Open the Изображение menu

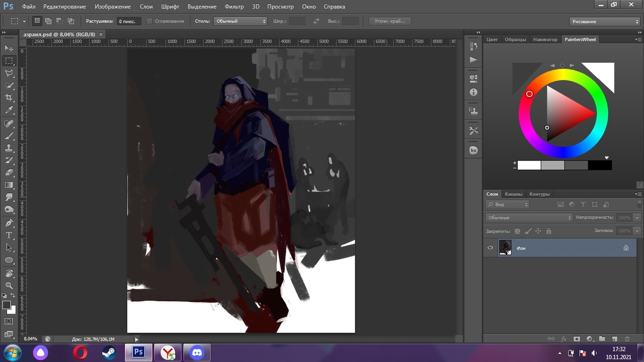pos(113,7)
